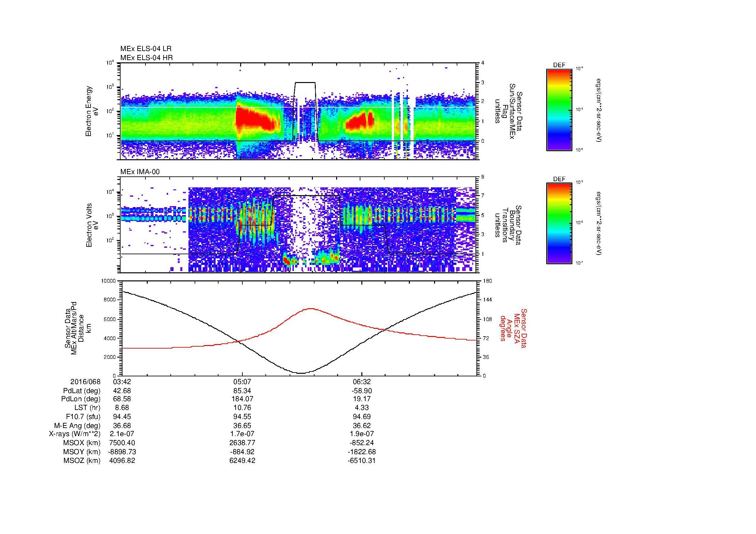756x534 pixels.
Task: Click the 'MSOY (km)' row label
Action: 82,452
